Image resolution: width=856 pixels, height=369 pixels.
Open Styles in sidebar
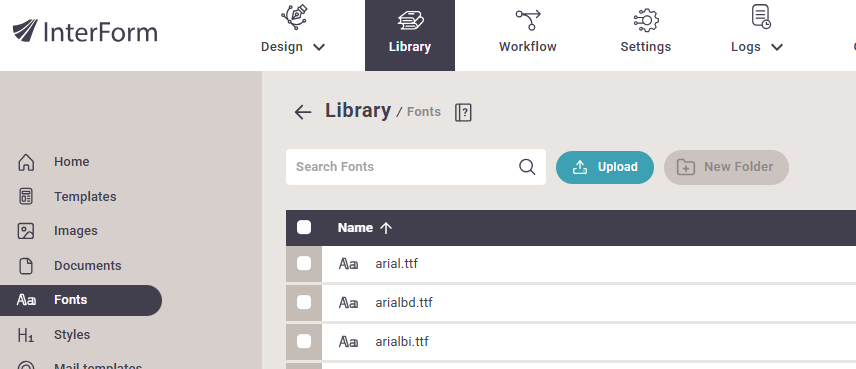point(72,335)
